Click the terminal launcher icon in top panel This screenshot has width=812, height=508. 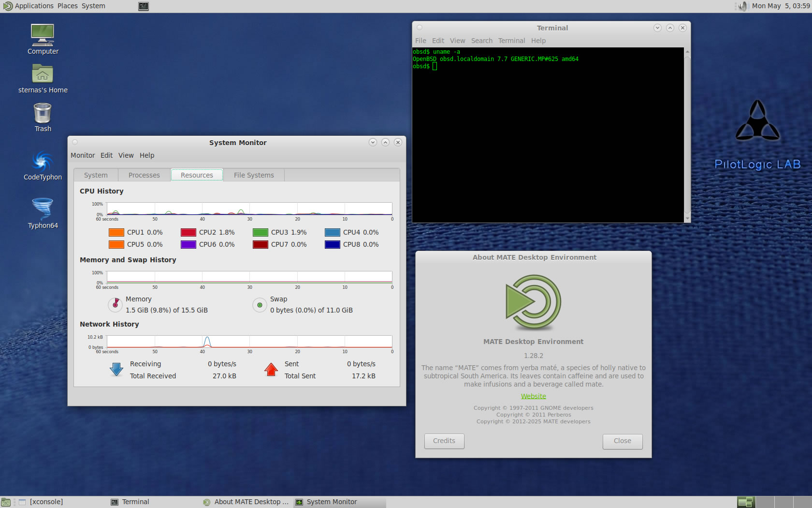coord(144,6)
